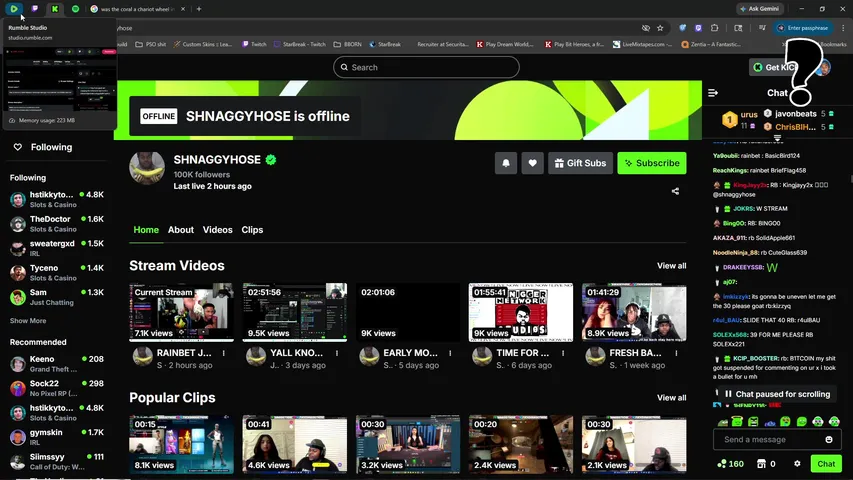The image size is (853, 480).
Task: Open the pinned purple Twitch tab
Action: click(35, 9)
